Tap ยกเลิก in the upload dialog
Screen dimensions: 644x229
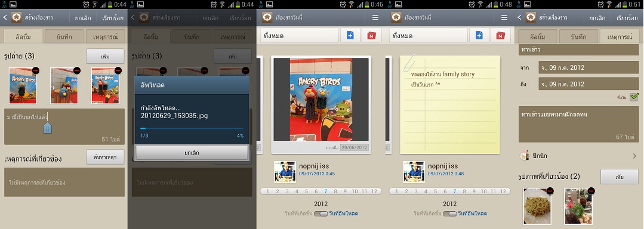pyautogui.click(x=192, y=153)
